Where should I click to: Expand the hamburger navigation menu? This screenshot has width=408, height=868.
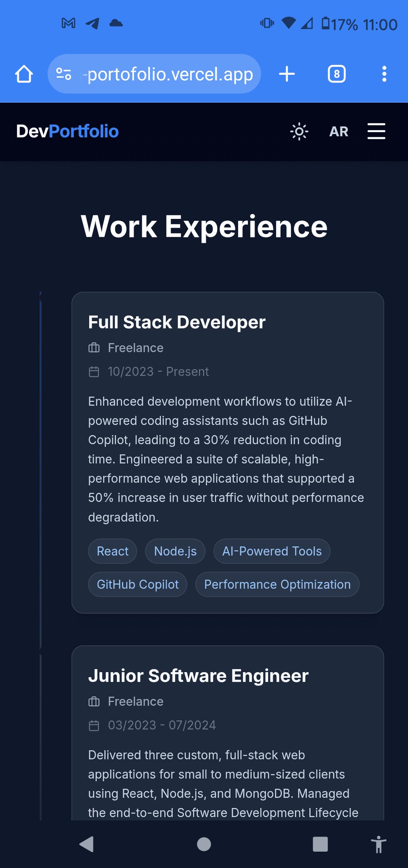(x=376, y=131)
